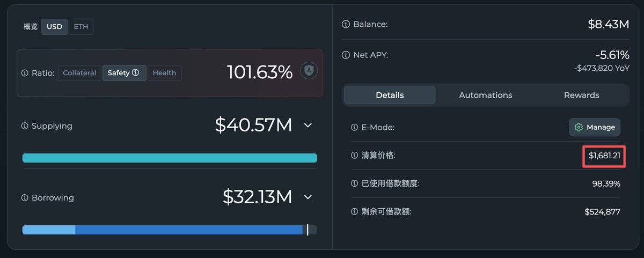Select the Collateral ratio option
This screenshot has height=258, width=644.
coord(79,73)
